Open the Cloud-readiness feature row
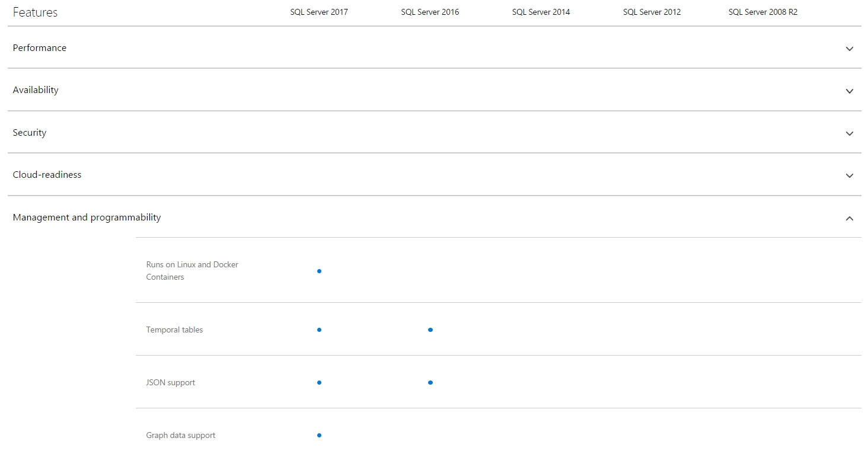Image resolution: width=868 pixels, height=454 pixels. pyautogui.click(x=434, y=175)
